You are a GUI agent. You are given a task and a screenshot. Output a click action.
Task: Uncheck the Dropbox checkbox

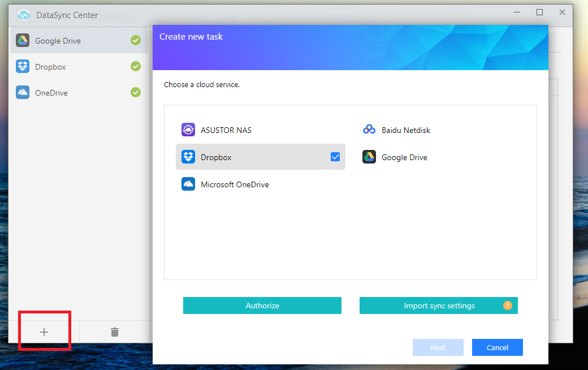pos(335,157)
